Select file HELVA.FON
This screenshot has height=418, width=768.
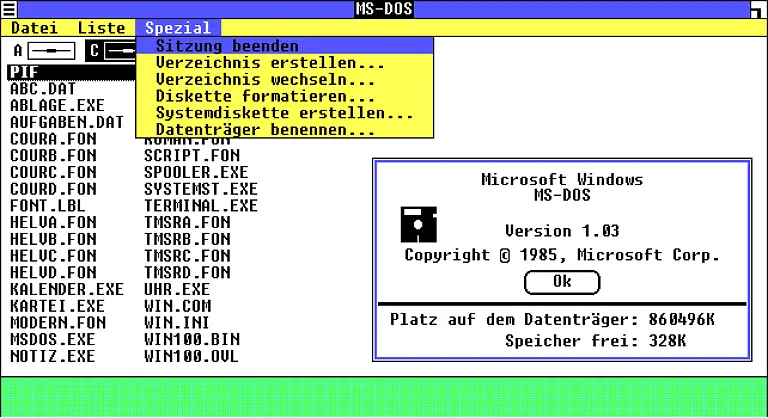(x=53, y=222)
